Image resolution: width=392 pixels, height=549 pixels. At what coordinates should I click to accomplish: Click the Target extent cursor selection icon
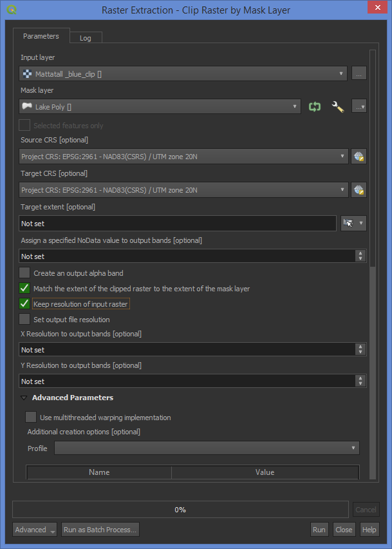point(349,223)
